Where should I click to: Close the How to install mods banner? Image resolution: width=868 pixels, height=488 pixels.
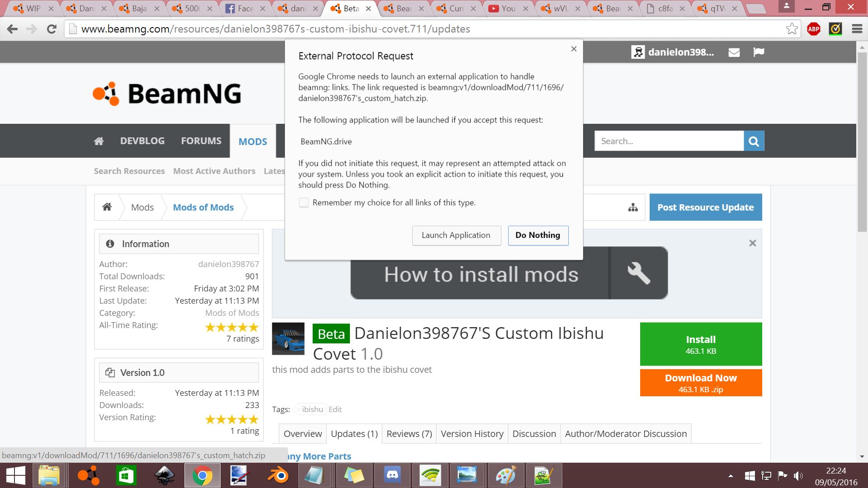[x=752, y=243]
